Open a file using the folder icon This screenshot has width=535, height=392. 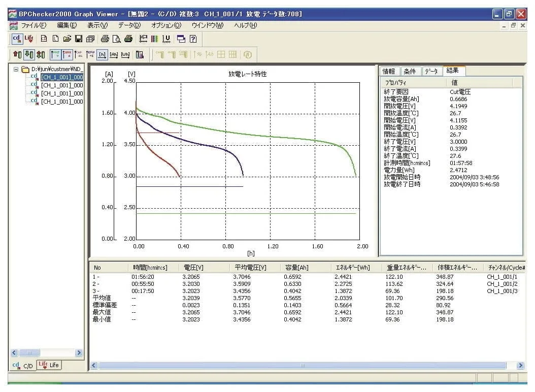point(67,39)
